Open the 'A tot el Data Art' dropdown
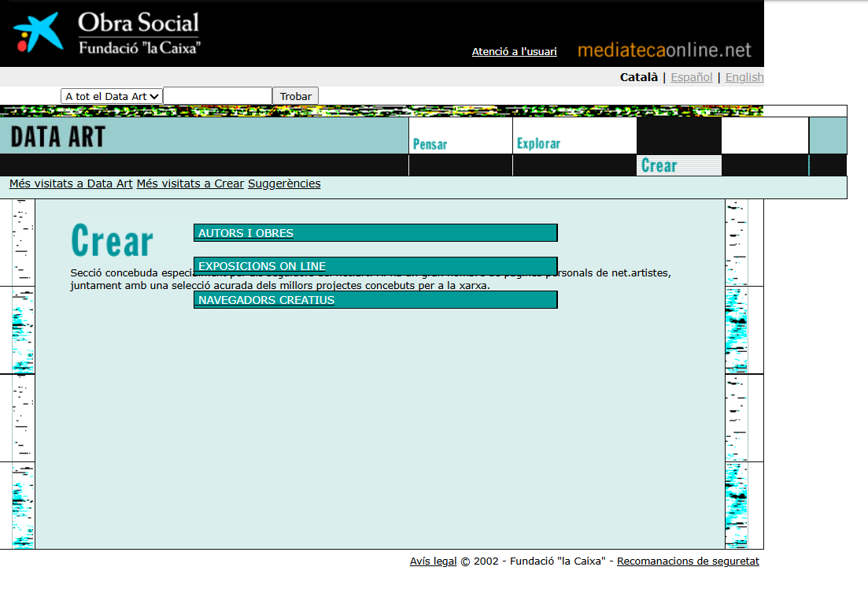The height and width of the screenshot is (604, 868). click(112, 96)
